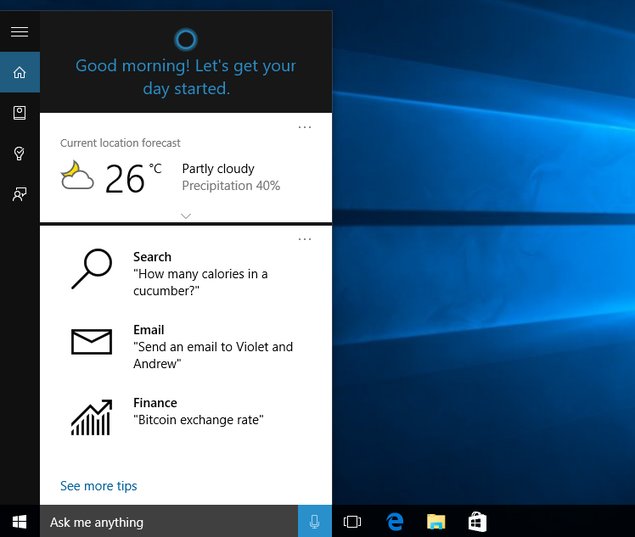The image size is (635, 537).
Task: Open File Explorer from taskbar
Action: [x=436, y=522]
